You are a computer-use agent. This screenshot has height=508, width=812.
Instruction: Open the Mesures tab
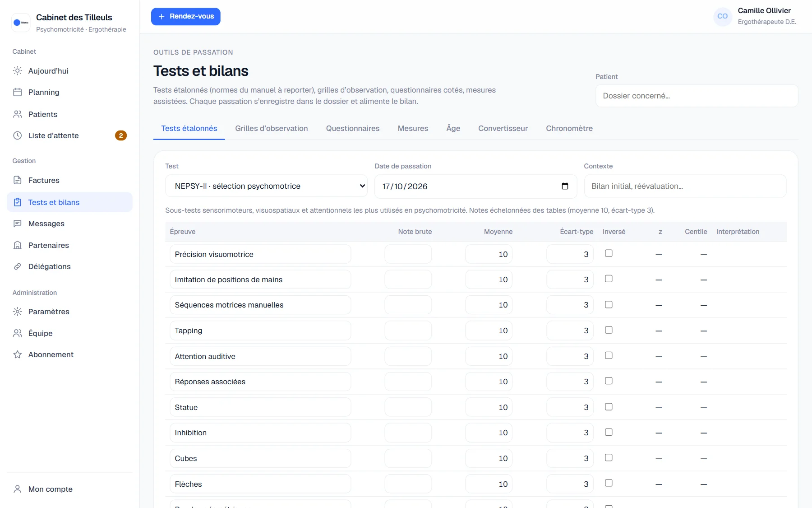tap(413, 128)
